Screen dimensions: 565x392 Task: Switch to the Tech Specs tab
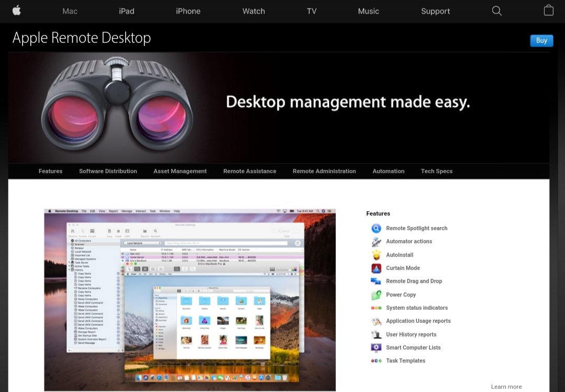tap(437, 171)
